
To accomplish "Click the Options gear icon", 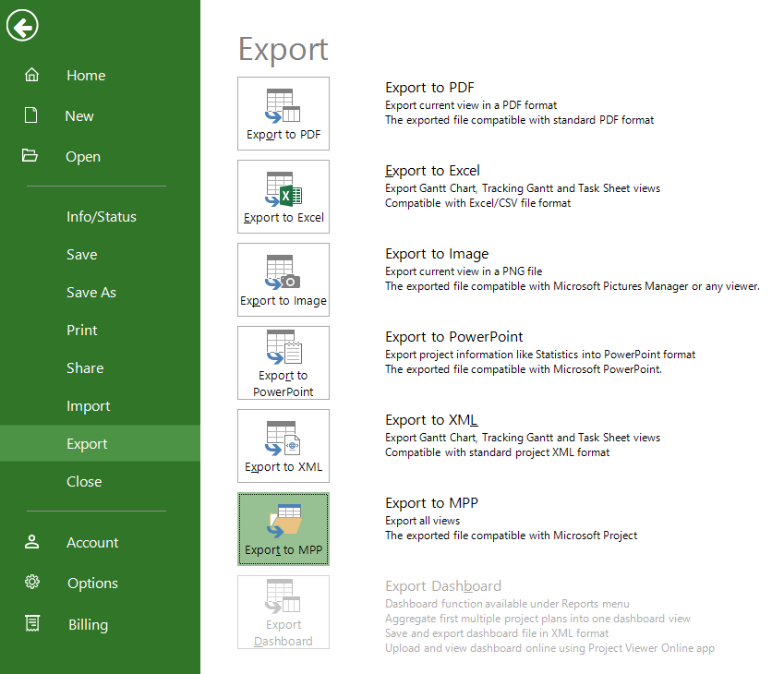I will (x=32, y=582).
